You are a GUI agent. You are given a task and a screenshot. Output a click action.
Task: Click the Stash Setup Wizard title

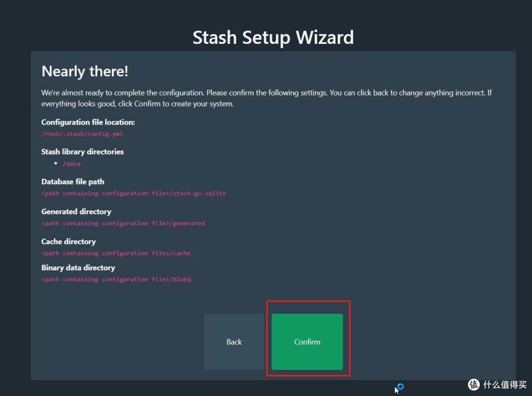click(x=273, y=37)
